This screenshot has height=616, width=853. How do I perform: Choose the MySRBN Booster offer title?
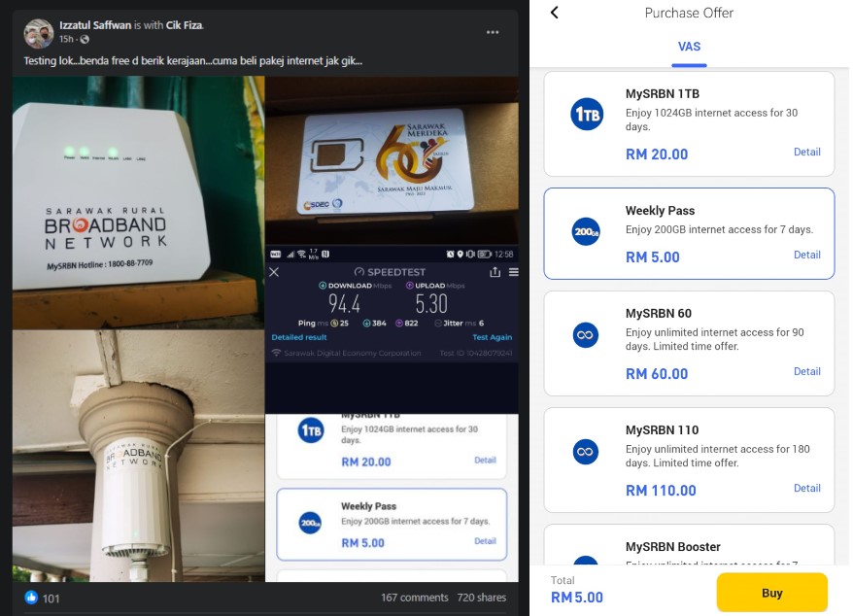pos(672,546)
